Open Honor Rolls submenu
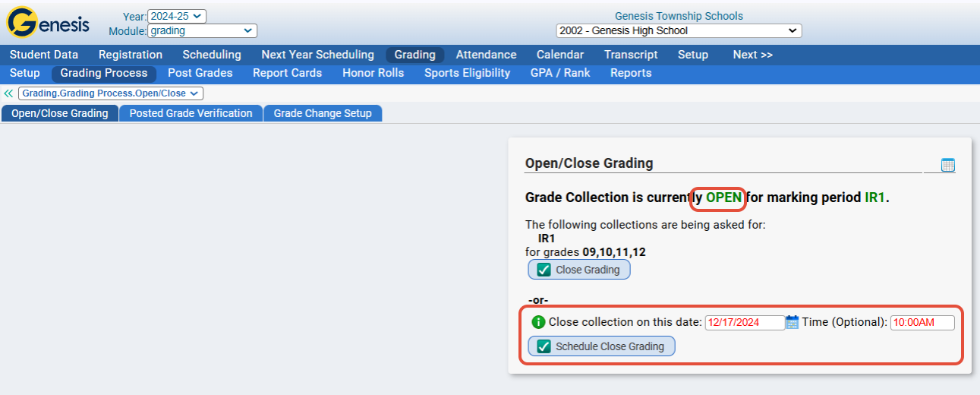Viewport: 980px width, 395px height. (373, 73)
